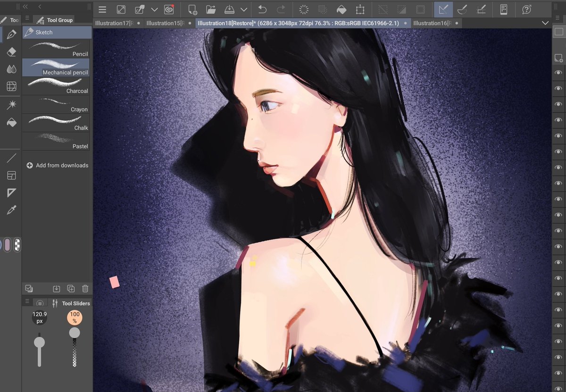The image size is (566, 392).
Task: Select the straight line Figure tool
Action: [x=12, y=158]
